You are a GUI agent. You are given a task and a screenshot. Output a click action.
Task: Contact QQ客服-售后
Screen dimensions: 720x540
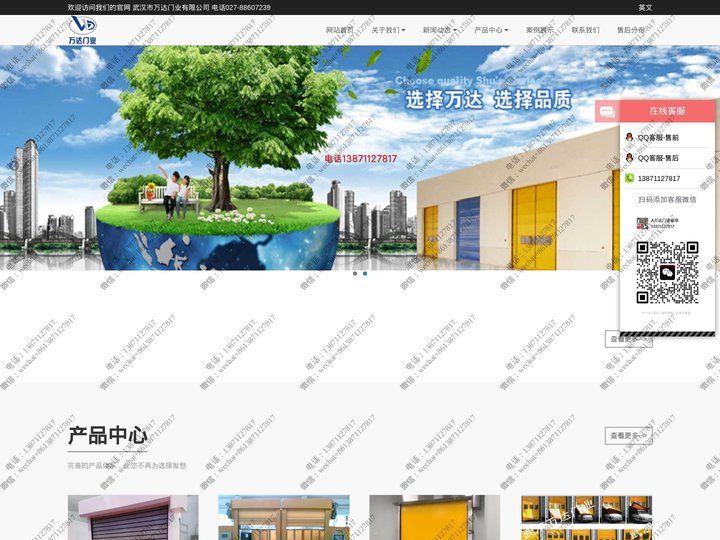point(658,158)
